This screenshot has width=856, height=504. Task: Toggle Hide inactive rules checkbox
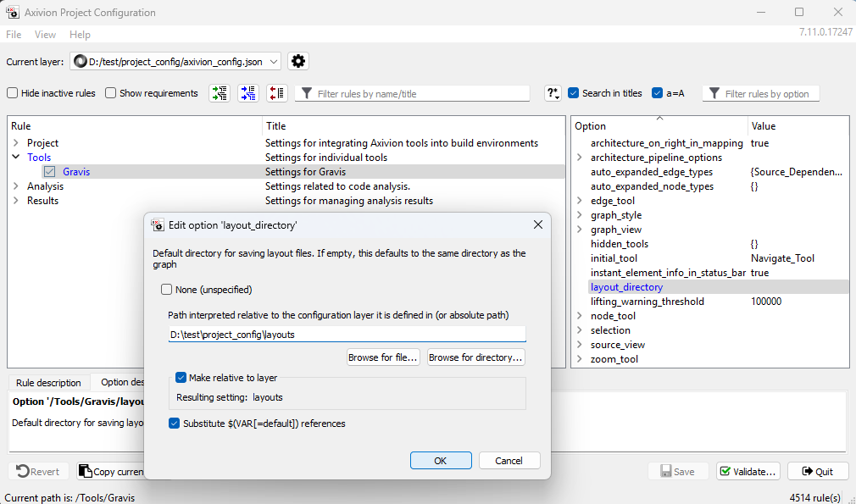pos(12,93)
